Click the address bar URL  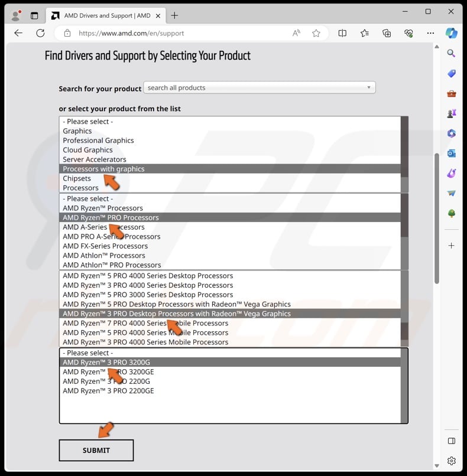tap(131, 33)
